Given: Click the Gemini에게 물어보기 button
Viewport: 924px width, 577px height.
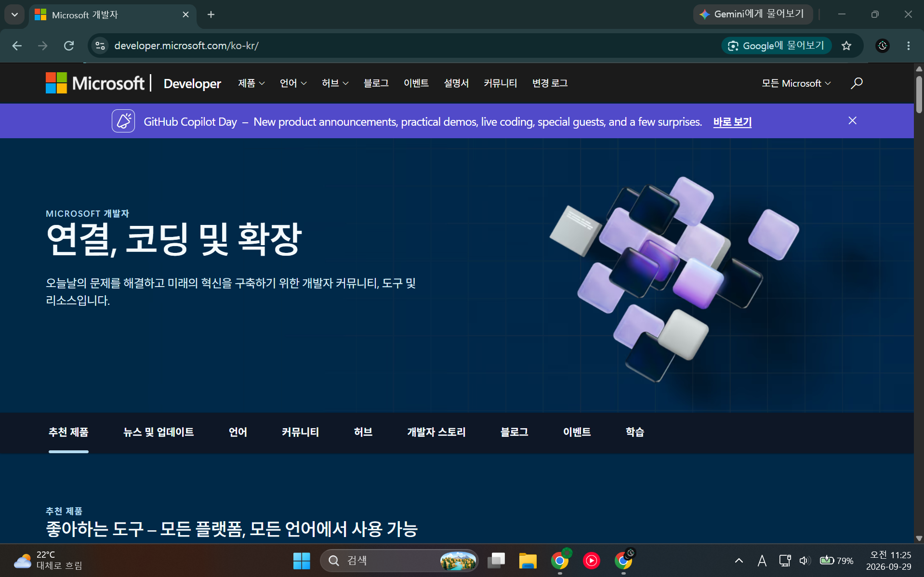Looking at the screenshot, I should (752, 14).
